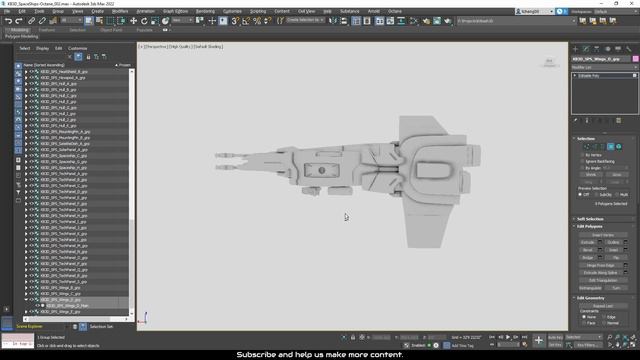Enable the By Angle checkbox
This screenshot has height=360, width=640.
pyautogui.click(x=582, y=168)
